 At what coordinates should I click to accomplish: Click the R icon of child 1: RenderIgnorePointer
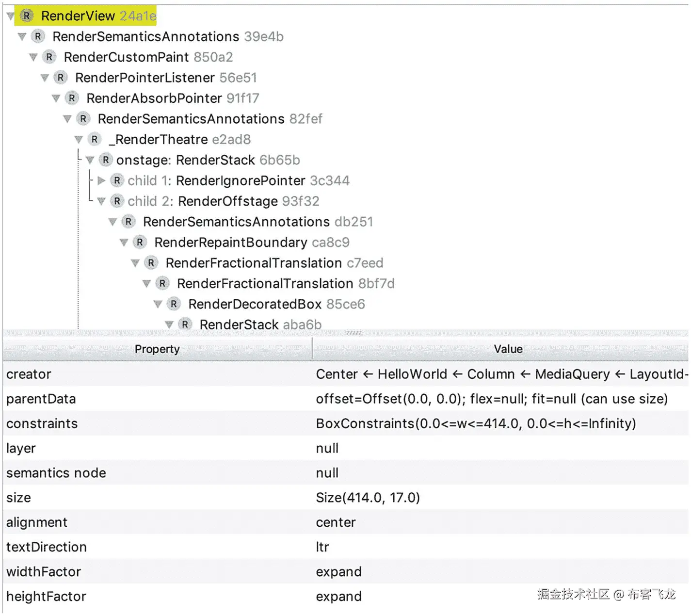coord(117,180)
